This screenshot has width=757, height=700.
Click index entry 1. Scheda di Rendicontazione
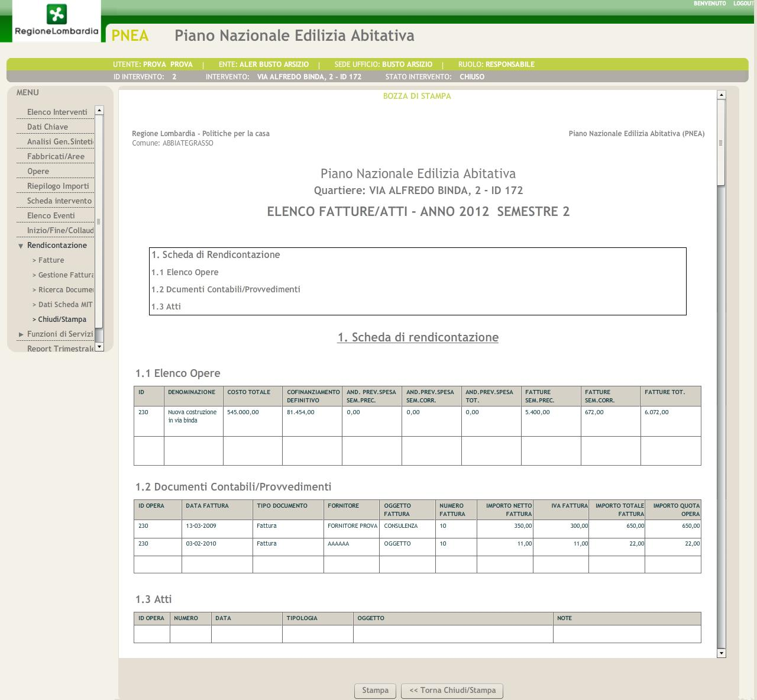tap(216, 255)
